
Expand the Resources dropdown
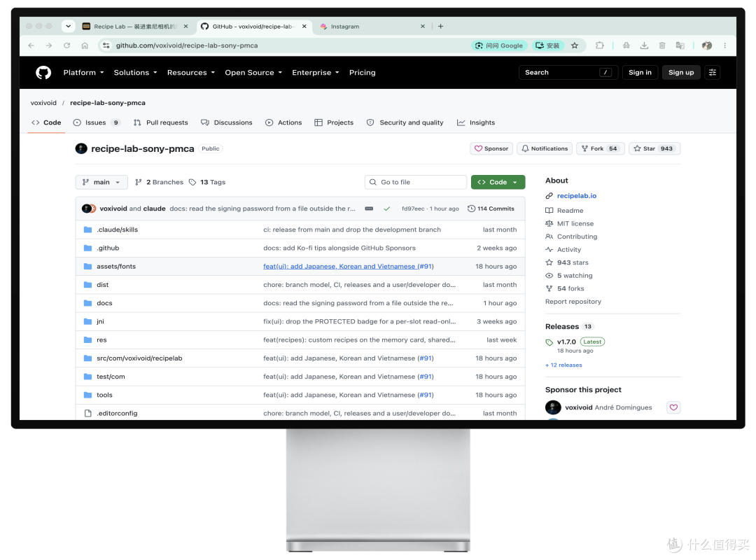(x=191, y=72)
